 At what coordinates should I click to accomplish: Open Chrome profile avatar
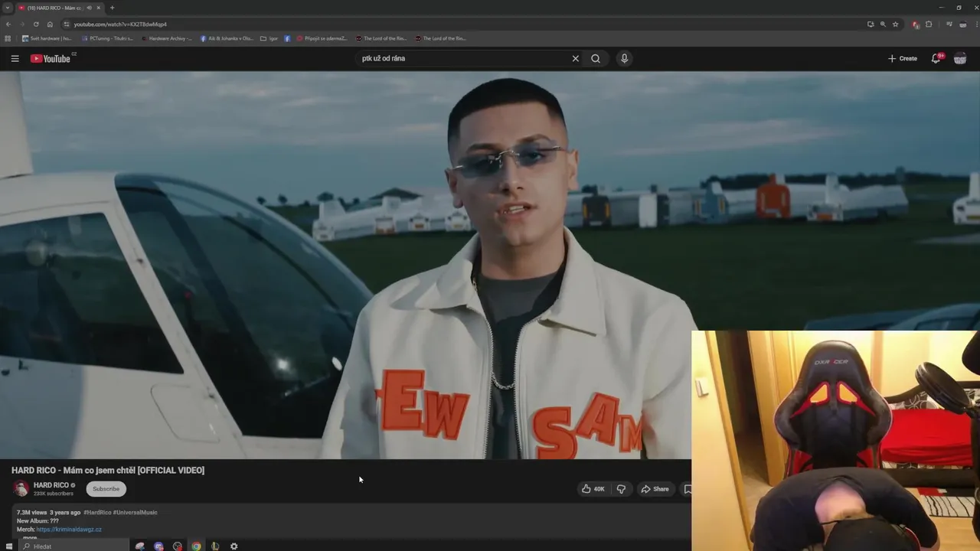click(963, 24)
